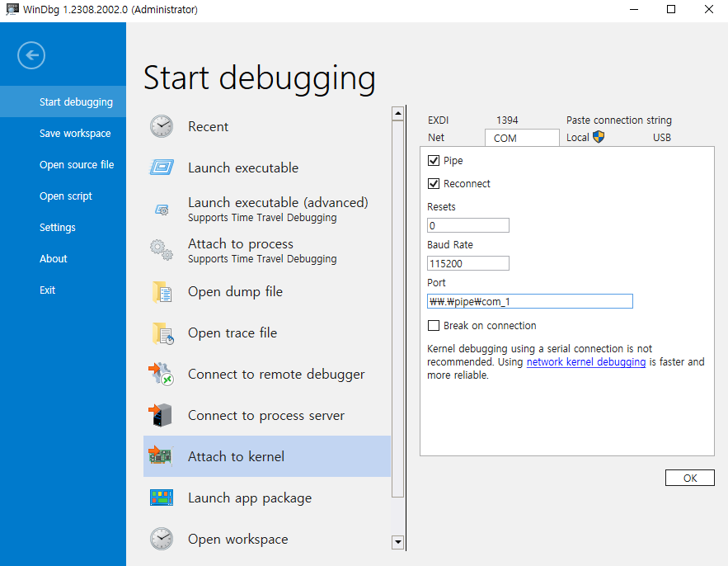Click the WinDbg title bar app icon
Screen dimensions: 728x566
pyautogui.click(x=12, y=9)
